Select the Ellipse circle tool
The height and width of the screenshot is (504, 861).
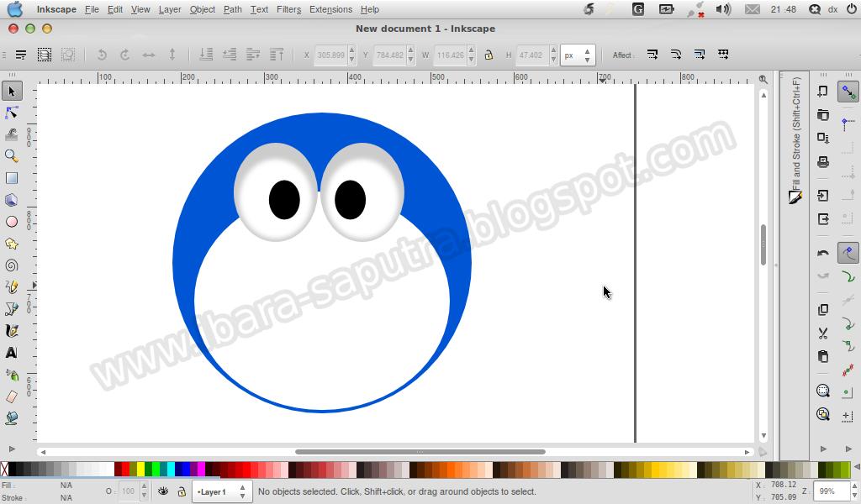point(12,222)
